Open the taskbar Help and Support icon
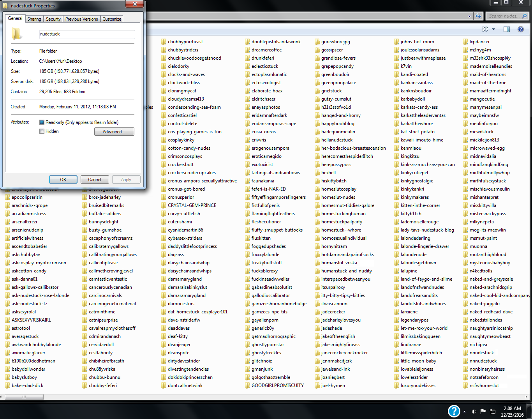The height and width of the screenshot is (419, 532). click(454, 411)
